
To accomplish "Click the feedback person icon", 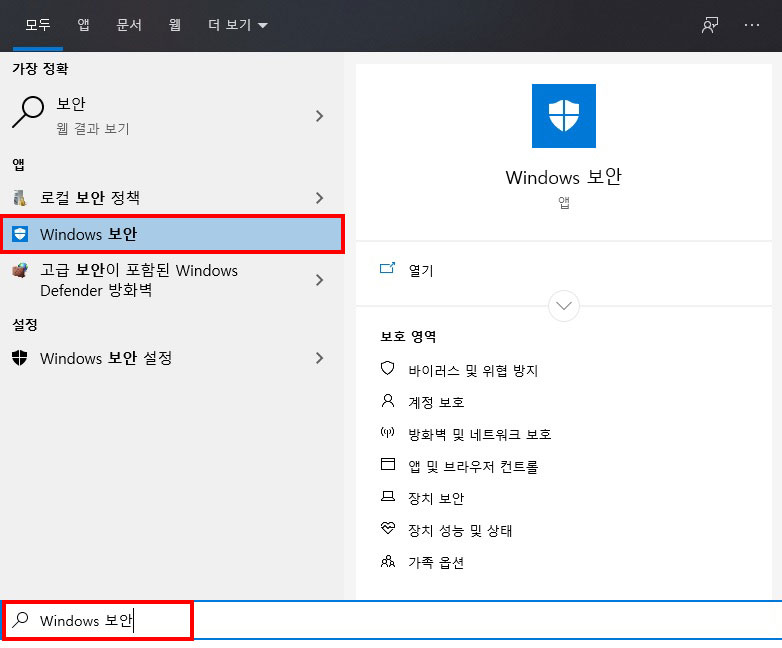I will pyautogui.click(x=710, y=25).
